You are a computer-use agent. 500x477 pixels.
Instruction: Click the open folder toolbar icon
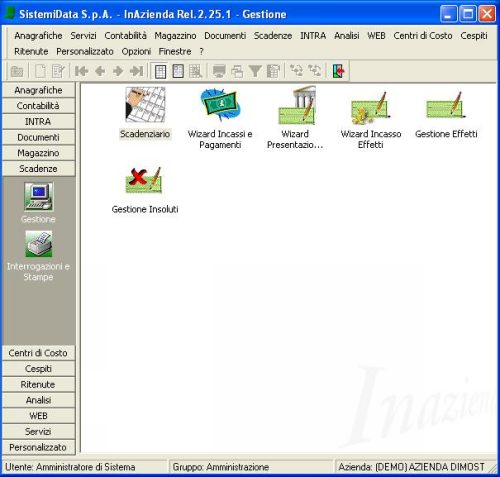(x=17, y=71)
